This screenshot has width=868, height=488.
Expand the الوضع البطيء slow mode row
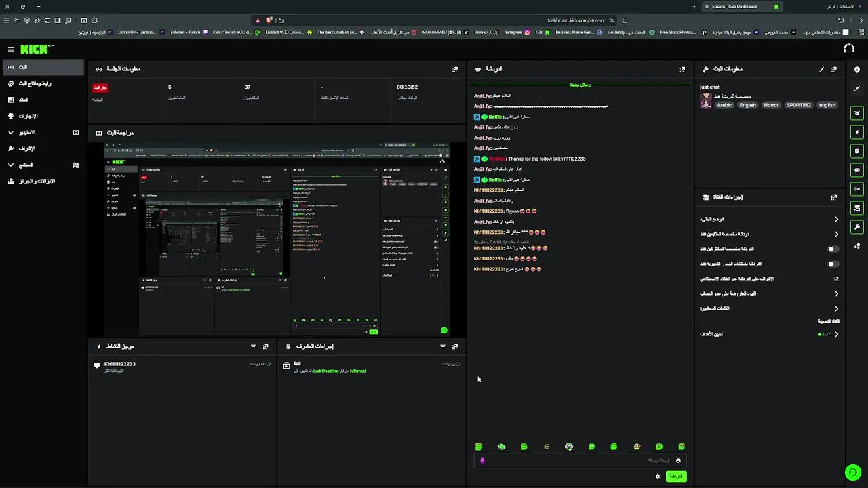point(770,219)
